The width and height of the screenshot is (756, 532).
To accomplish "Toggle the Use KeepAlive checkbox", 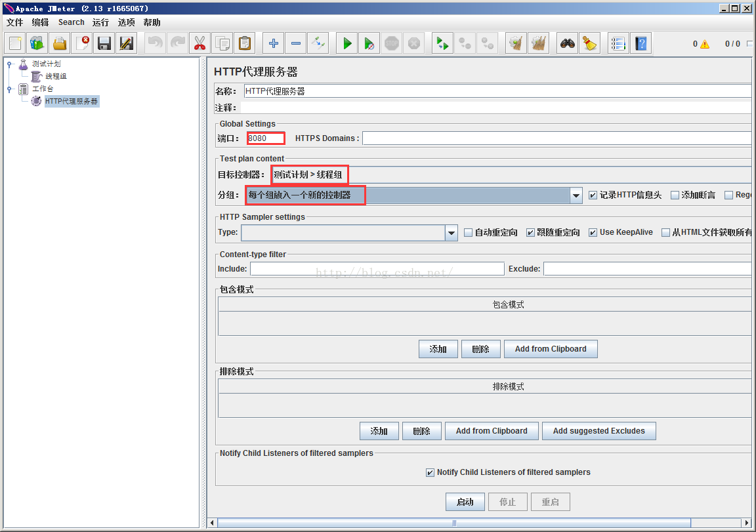I will pos(593,233).
